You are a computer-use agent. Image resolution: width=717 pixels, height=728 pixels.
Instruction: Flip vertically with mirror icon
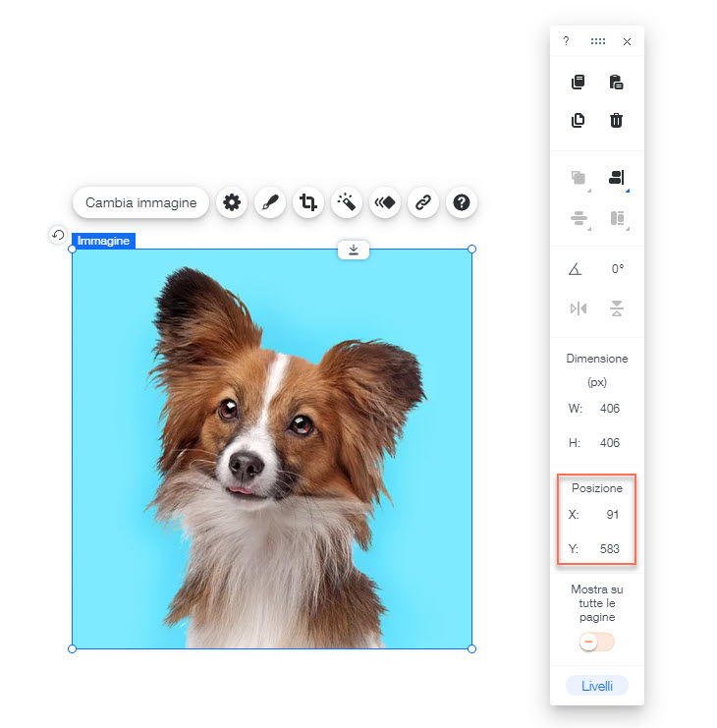pos(616,308)
